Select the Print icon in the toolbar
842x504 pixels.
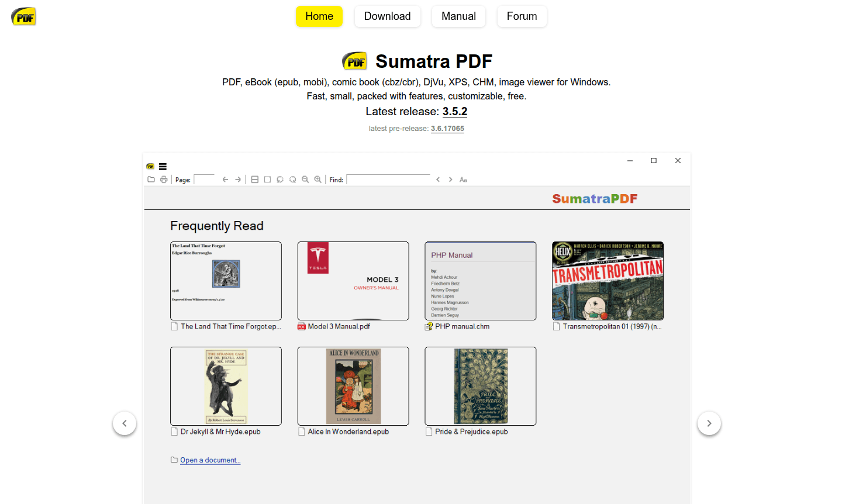coord(164,179)
